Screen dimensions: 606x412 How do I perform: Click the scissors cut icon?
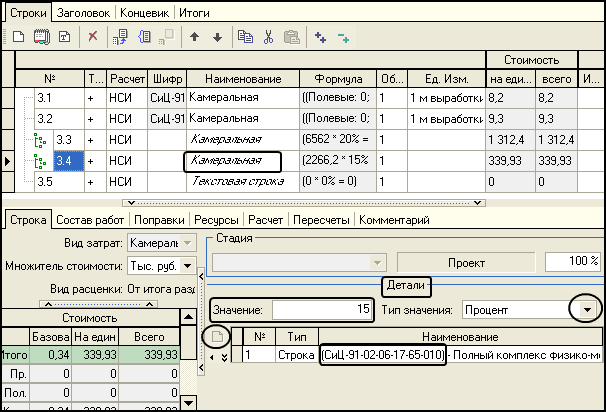pos(268,36)
